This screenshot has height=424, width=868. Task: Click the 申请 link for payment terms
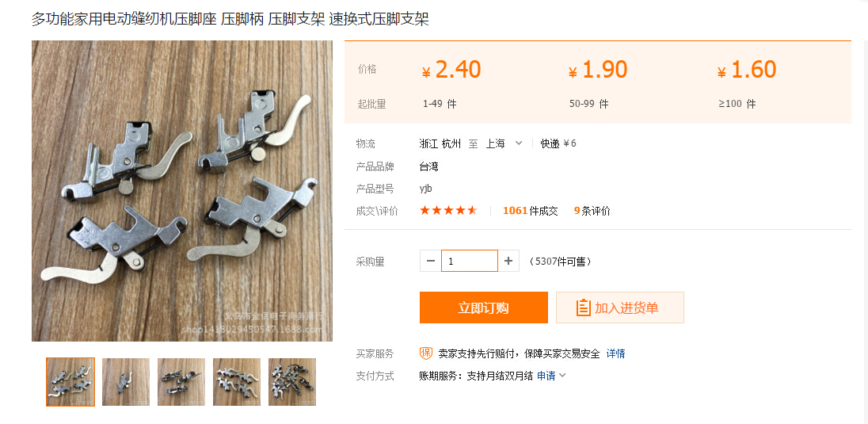(x=546, y=376)
